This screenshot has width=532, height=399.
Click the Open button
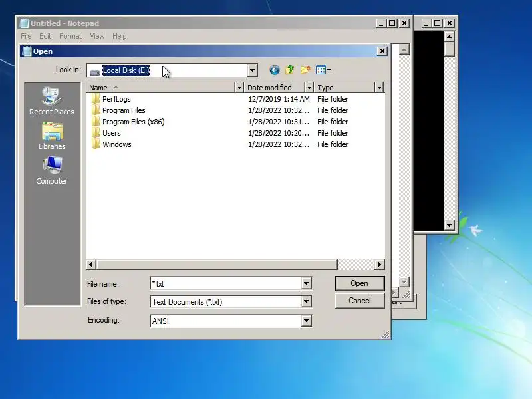tap(360, 283)
